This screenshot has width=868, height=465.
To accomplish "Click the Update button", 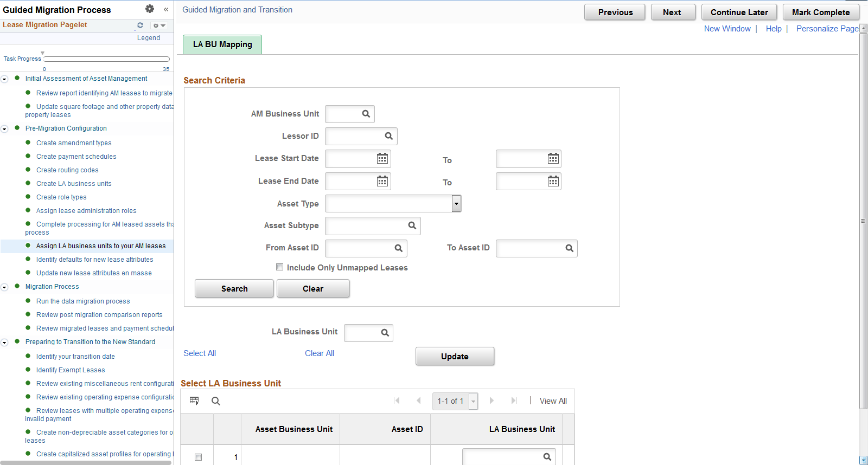I will point(455,357).
